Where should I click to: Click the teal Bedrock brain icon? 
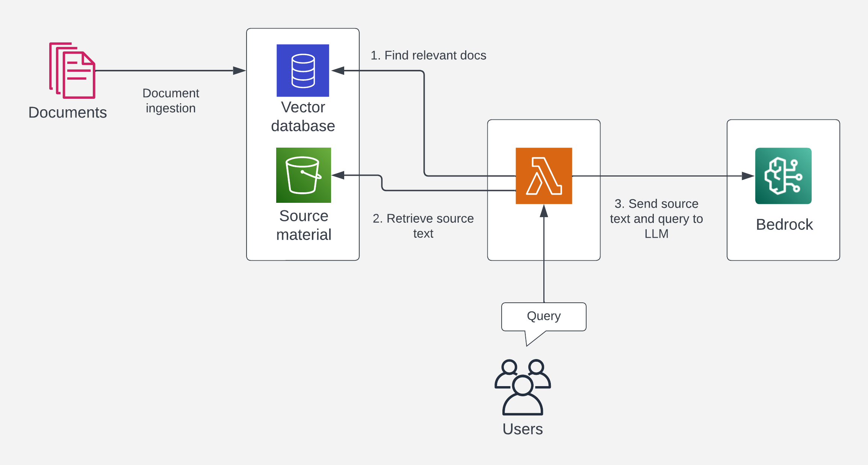[x=783, y=176]
